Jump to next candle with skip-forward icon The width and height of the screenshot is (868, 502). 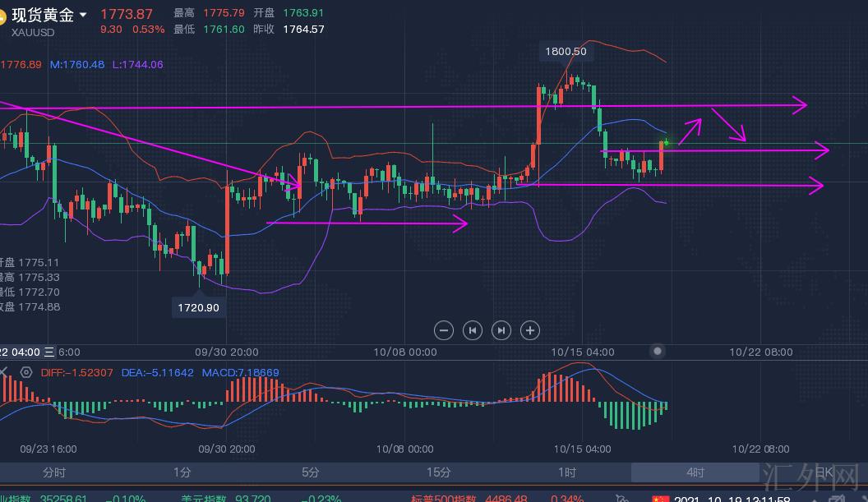click(x=501, y=330)
